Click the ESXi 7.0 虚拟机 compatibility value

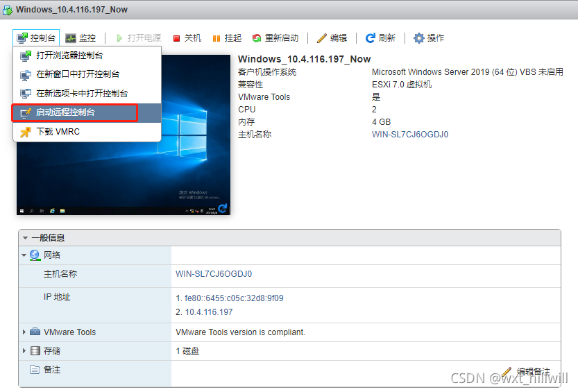(x=402, y=85)
